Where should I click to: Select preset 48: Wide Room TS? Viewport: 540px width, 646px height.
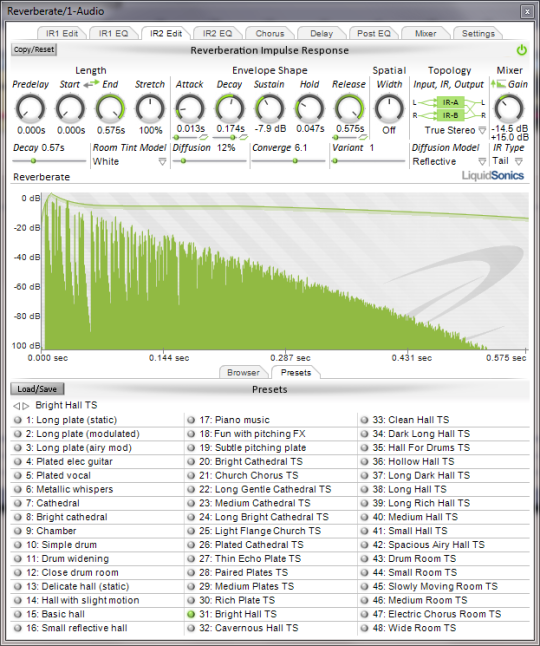(x=444, y=628)
